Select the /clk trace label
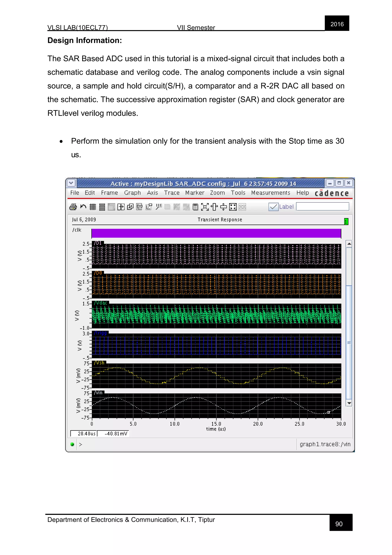The image size is (392, 555). [x=77, y=230]
